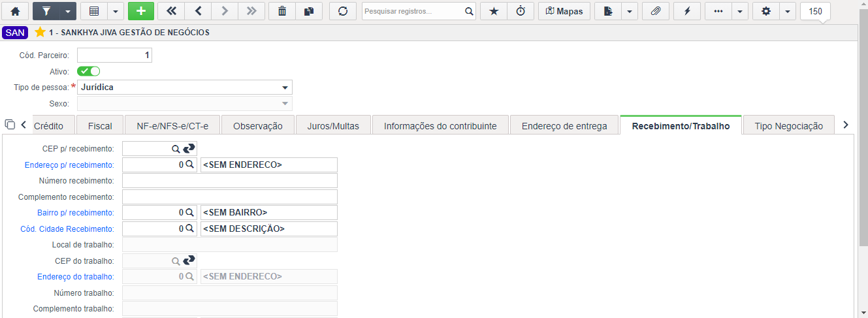Expand the Tipo de pessoa dropdown
Viewport: 868px width, 318px height.
285,87
